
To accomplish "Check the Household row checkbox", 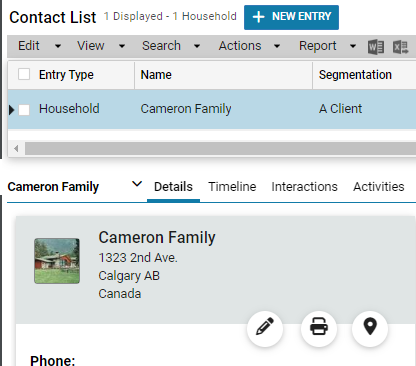I will (x=24, y=109).
